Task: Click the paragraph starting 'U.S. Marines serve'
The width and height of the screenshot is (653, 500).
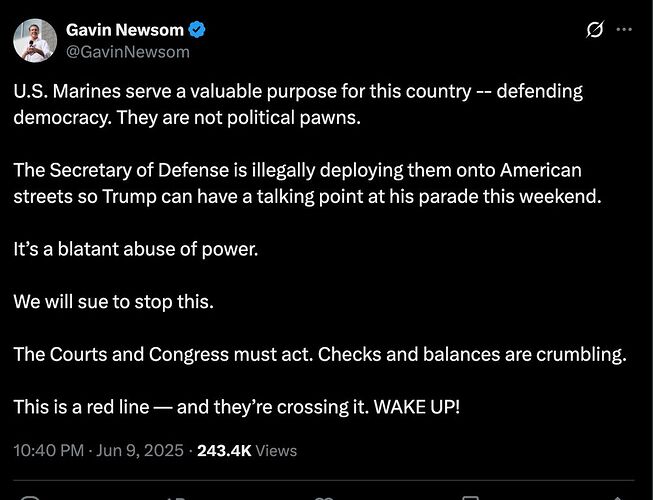Action: 298,104
